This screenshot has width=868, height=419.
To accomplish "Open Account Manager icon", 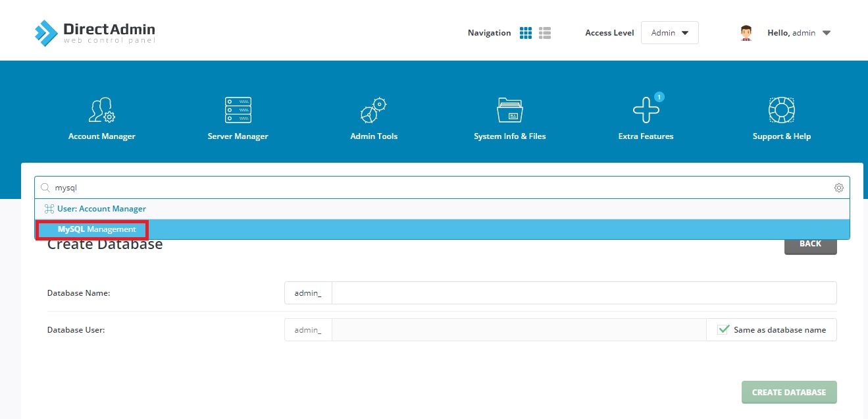I will click(102, 110).
